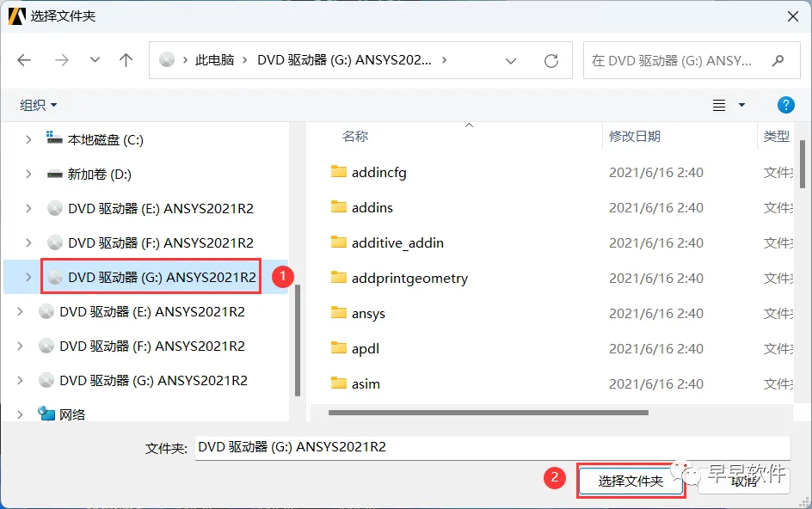Click the 取消 button
This screenshot has width=812, height=509.
pos(744,481)
